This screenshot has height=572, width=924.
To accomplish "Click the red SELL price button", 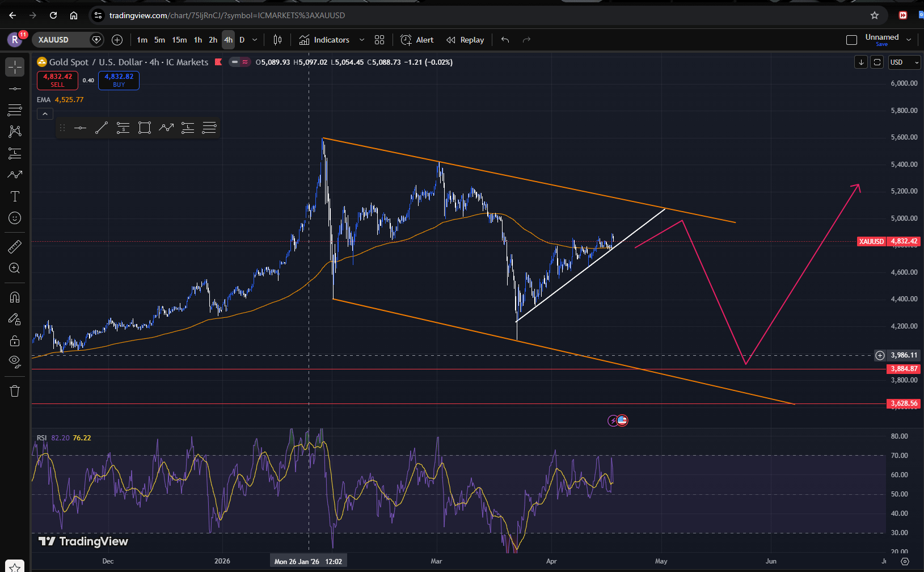I will click(x=57, y=80).
